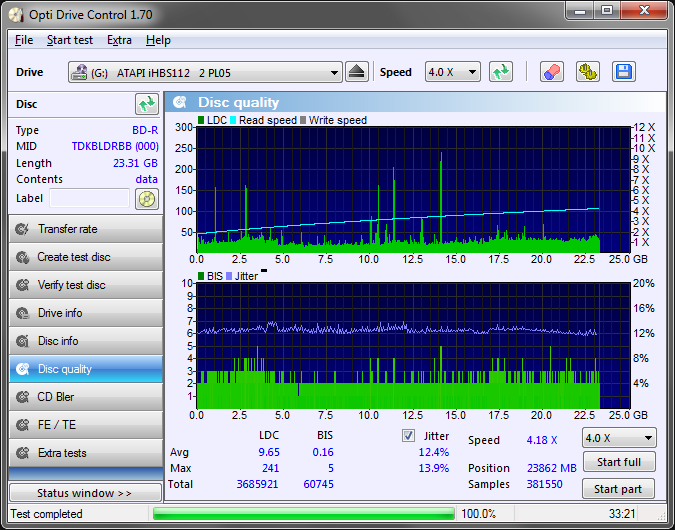Save results with the floppy disk icon

[x=623, y=72]
